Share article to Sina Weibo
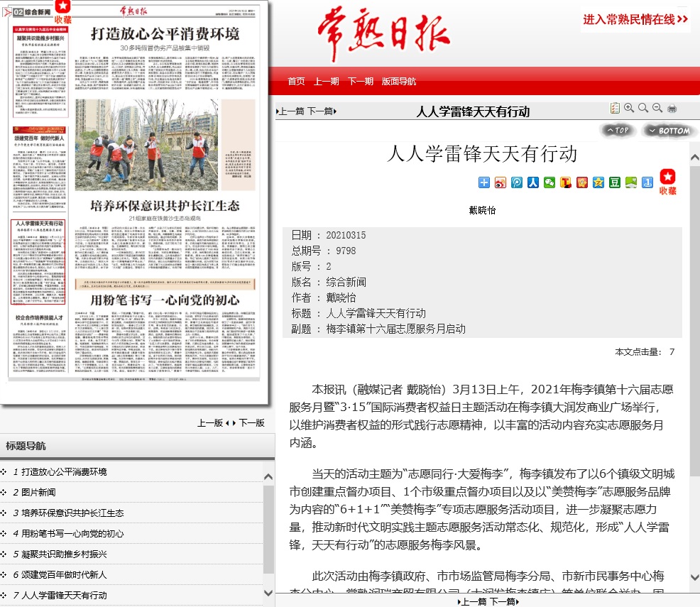 [x=501, y=182]
